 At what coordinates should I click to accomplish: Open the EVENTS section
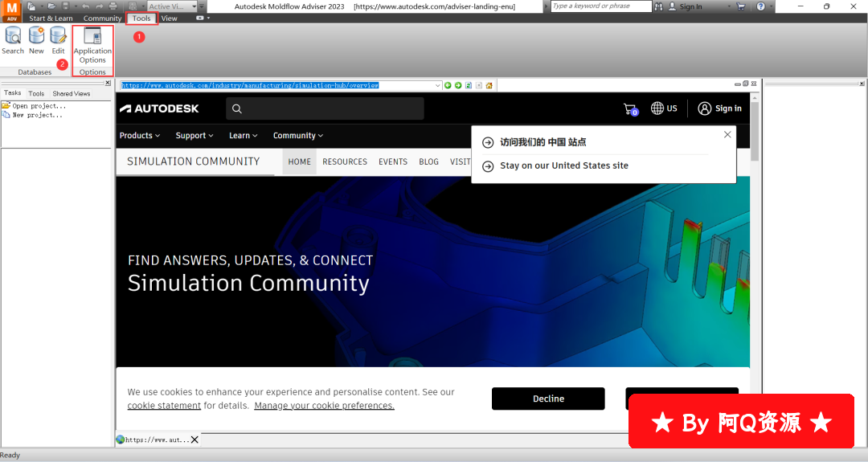coord(393,161)
